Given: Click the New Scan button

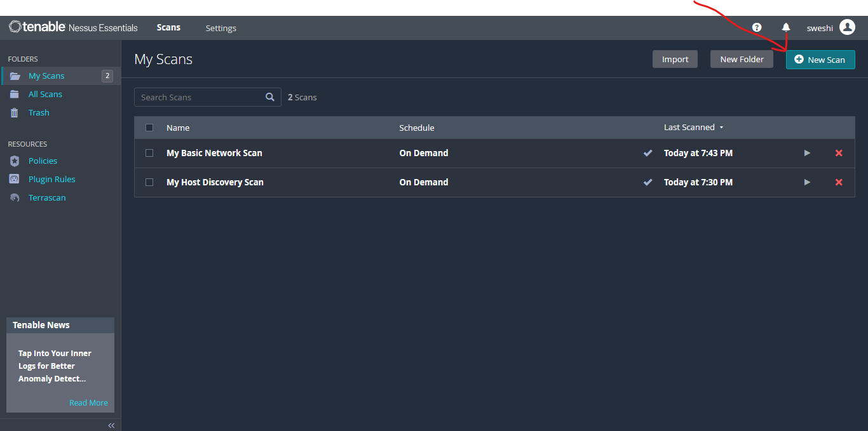Looking at the screenshot, I should [x=820, y=60].
